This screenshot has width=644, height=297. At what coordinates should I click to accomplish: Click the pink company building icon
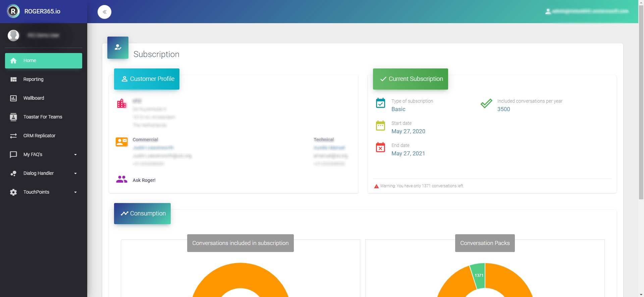pos(121,103)
